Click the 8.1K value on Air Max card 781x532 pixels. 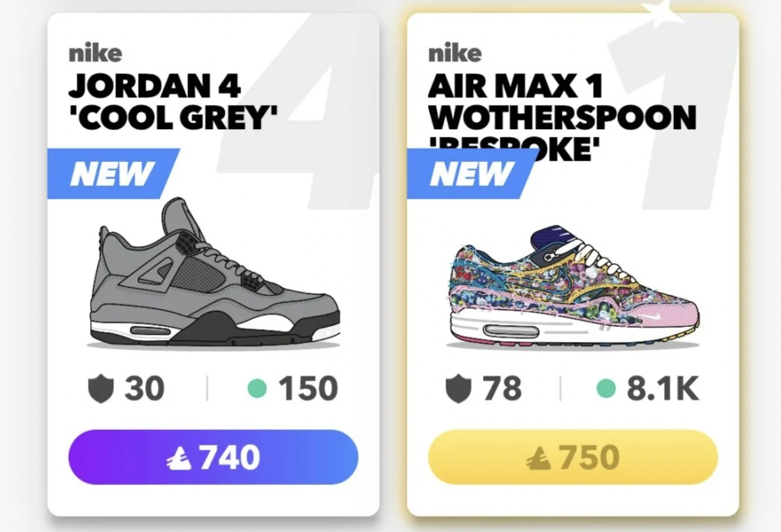point(663,388)
